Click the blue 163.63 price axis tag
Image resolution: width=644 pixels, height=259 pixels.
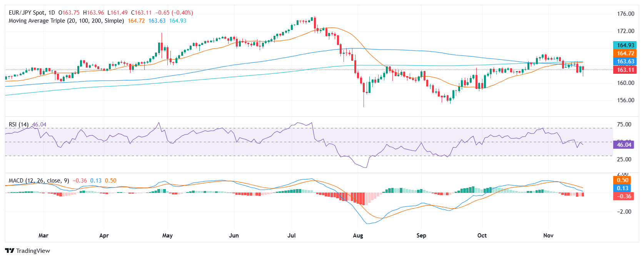(625, 61)
